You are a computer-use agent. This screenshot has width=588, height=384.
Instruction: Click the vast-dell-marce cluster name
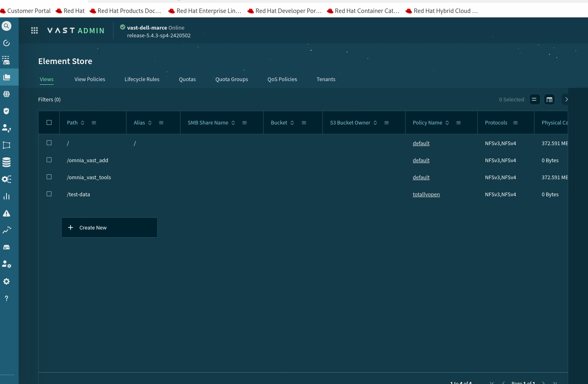coord(147,28)
